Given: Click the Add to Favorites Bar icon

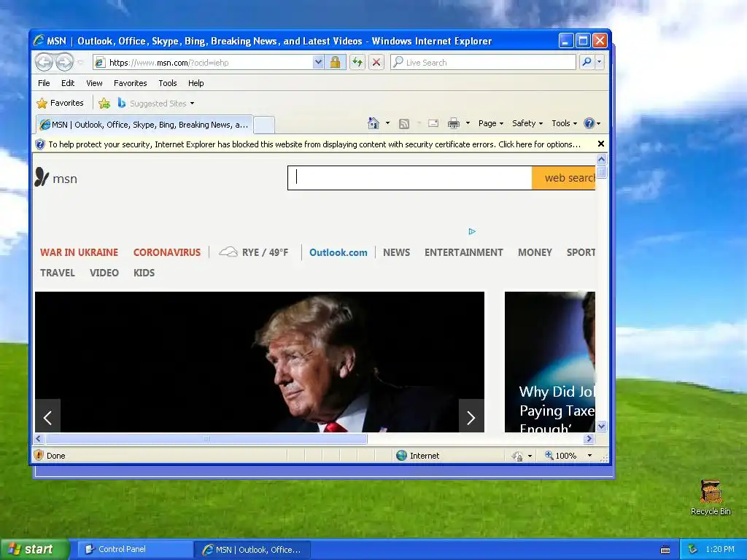Looking at the screenshot, I should click(x=104, y=103).
